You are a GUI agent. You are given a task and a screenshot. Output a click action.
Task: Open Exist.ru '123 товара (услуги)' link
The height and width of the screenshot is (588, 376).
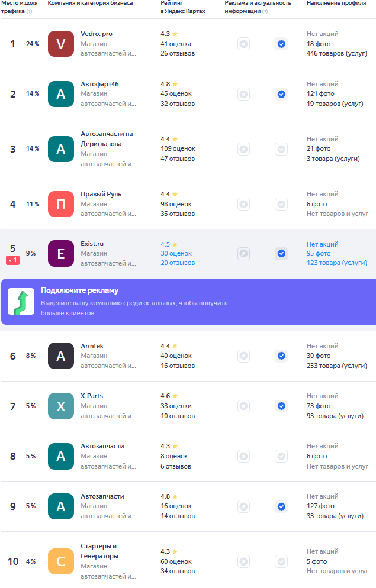pyautogui.click(x=336, y=263)
